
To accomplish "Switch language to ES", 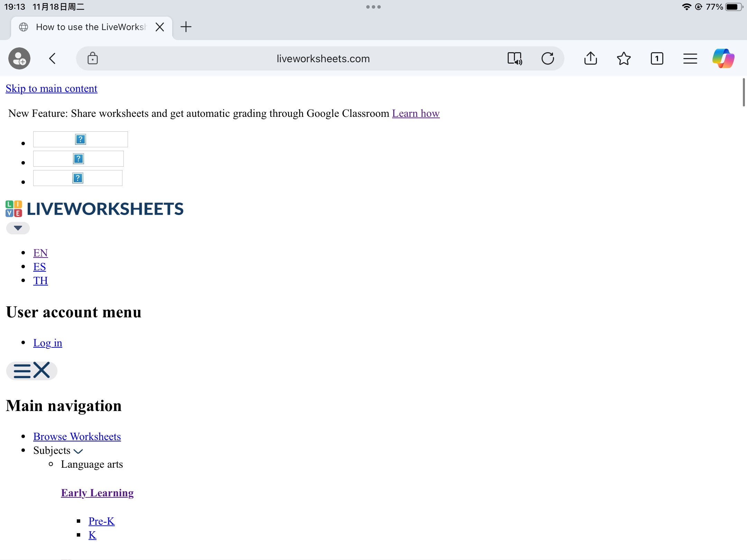I will 39,267.
